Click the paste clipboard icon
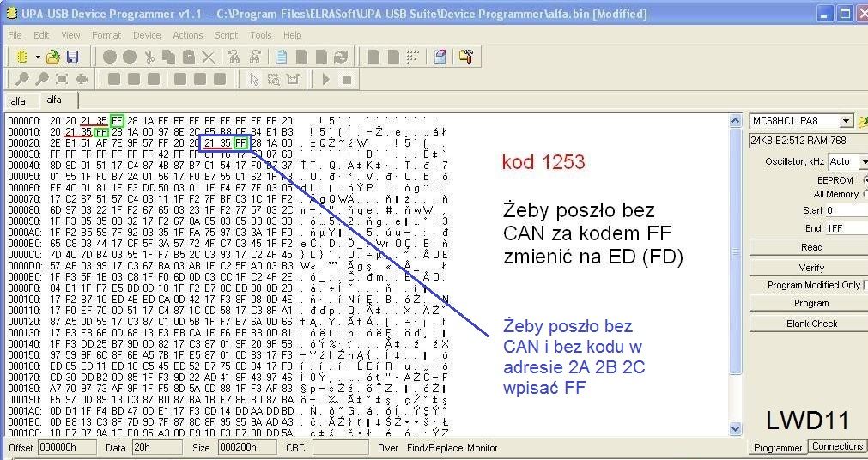 pyautogui.click(x=188, y=57)
